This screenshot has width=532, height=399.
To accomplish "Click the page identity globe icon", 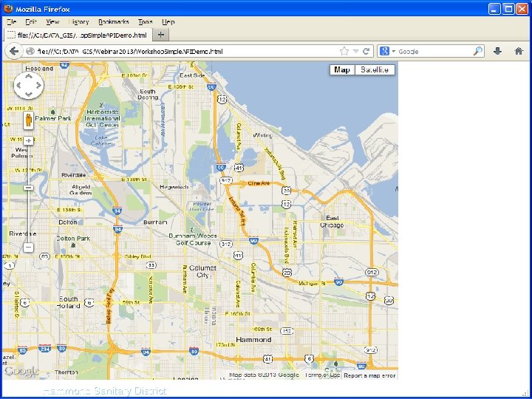I will click(x=30, y=51).
